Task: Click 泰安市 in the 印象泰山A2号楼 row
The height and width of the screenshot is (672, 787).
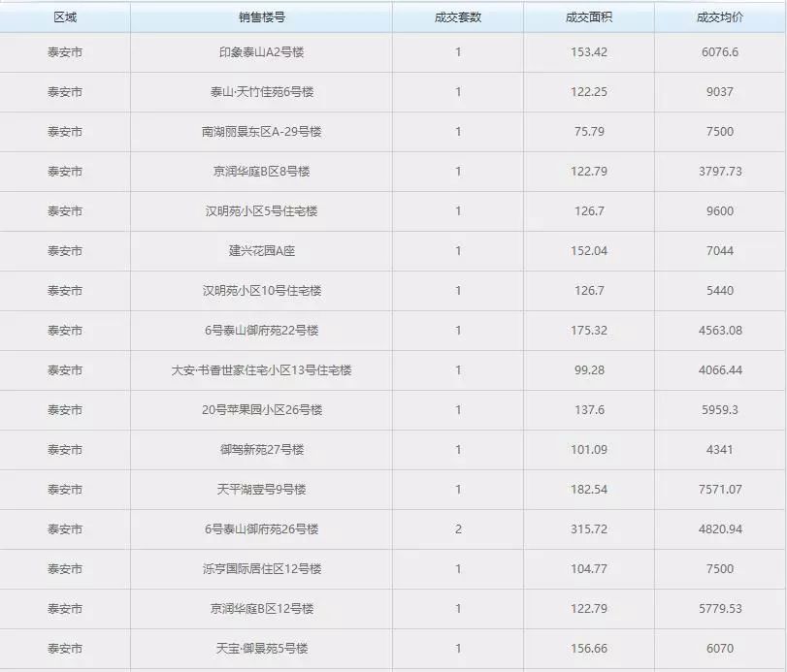Action: pos(65,52)
